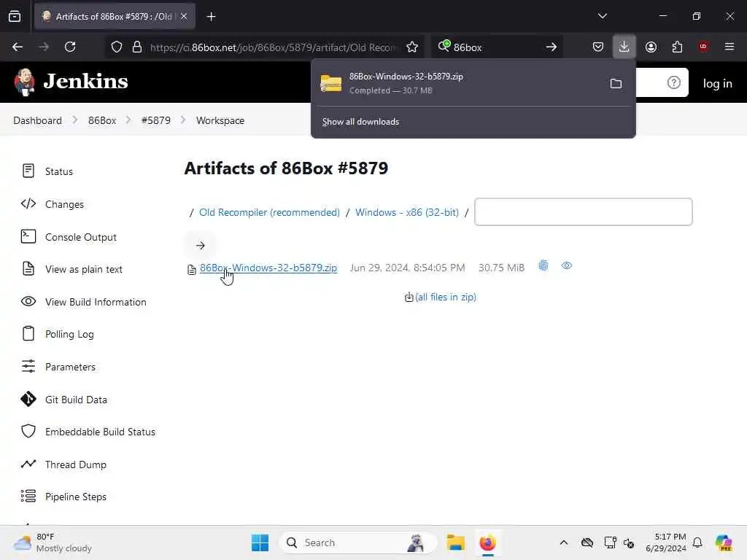
Task: Open File Explorer from the taskbar
Action: pyautogui.click(x=455, y=542)
